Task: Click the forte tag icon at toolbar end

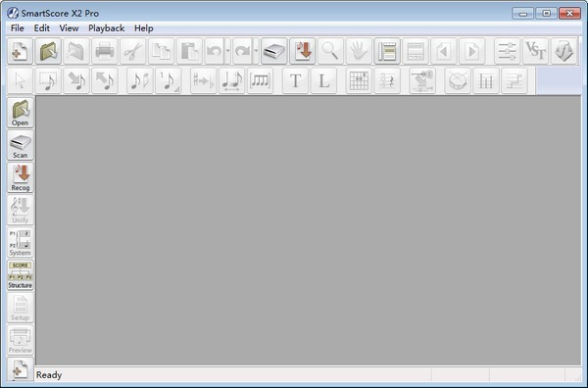Action: (563, 51)
